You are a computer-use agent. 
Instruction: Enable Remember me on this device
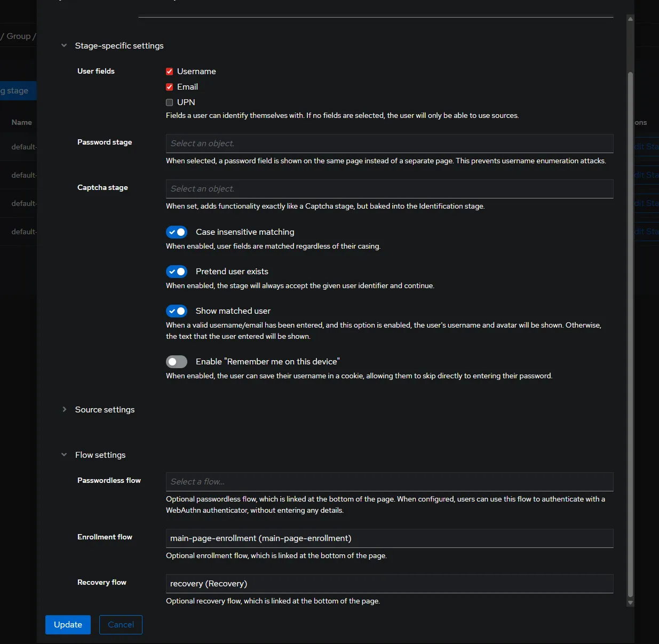coord(177,362)
